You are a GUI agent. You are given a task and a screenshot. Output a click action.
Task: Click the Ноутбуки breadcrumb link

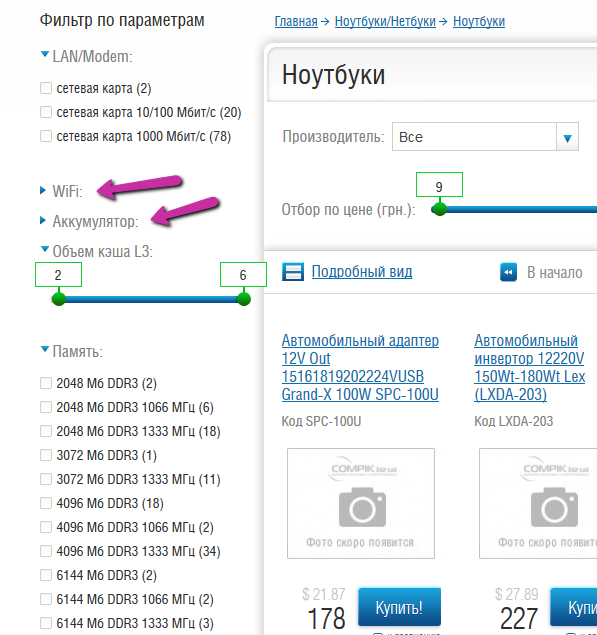click(x=479, y=21)
